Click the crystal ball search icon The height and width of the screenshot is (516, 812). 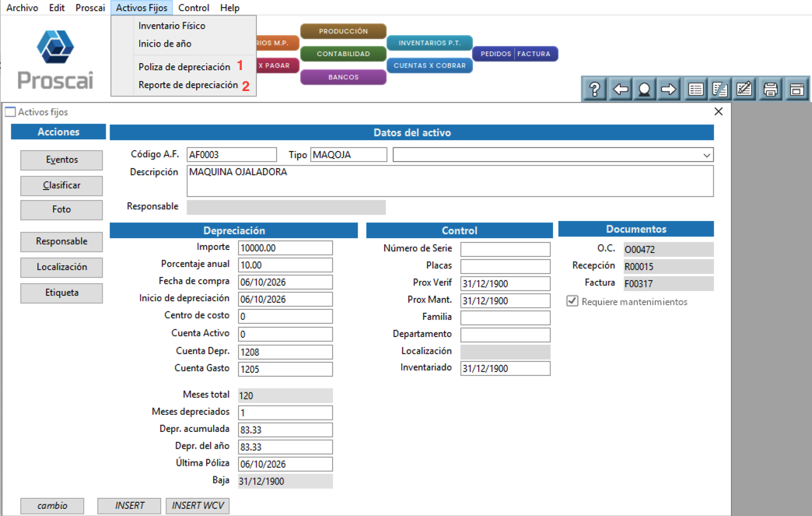pos(644,89)
